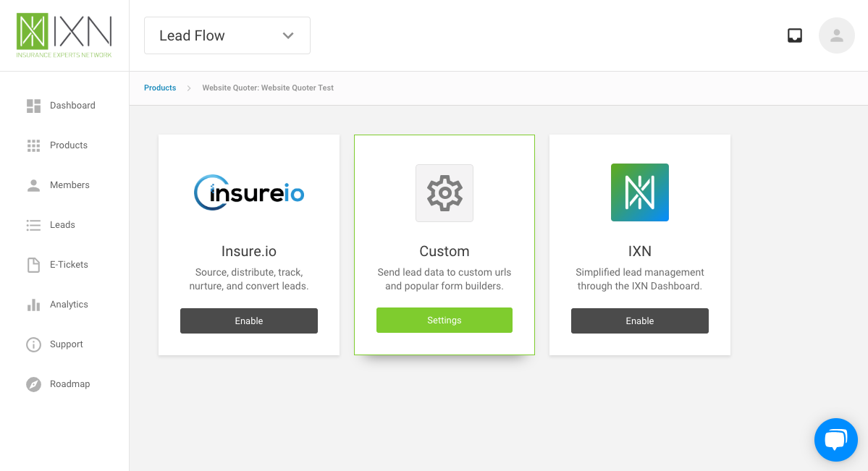Viewport: 868px width, 471px height.
Task: Click the Products apps icon in sidebar
Action: 34,145
